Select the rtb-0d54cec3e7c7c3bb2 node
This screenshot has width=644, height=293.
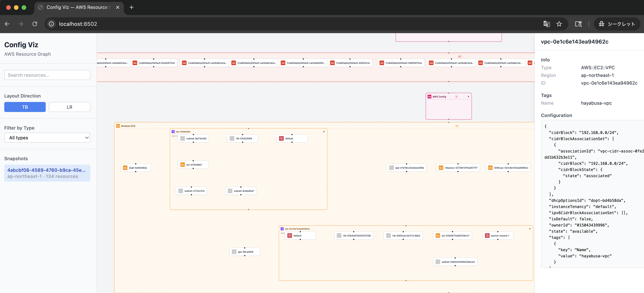click(x=403, y=236)
